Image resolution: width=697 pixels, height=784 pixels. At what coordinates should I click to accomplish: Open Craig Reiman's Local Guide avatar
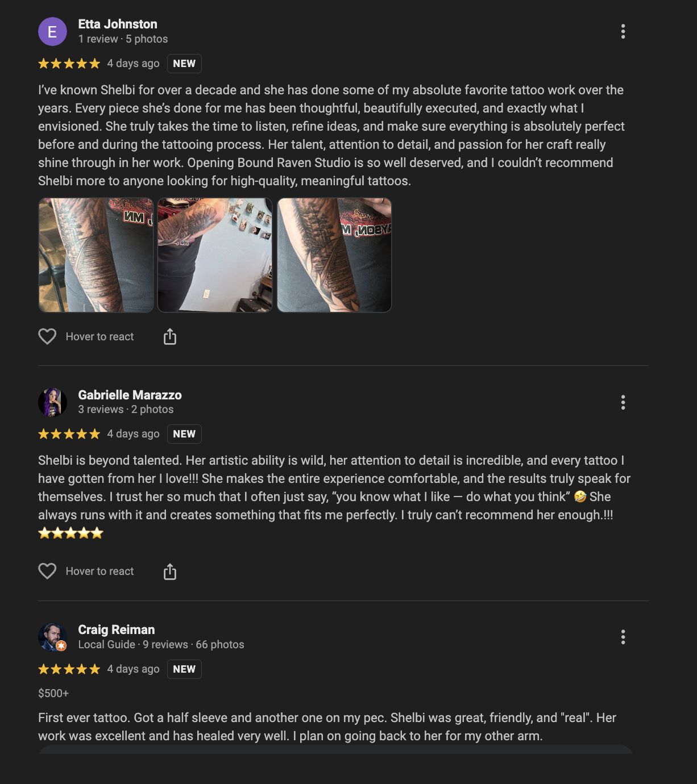pos(52,637)
